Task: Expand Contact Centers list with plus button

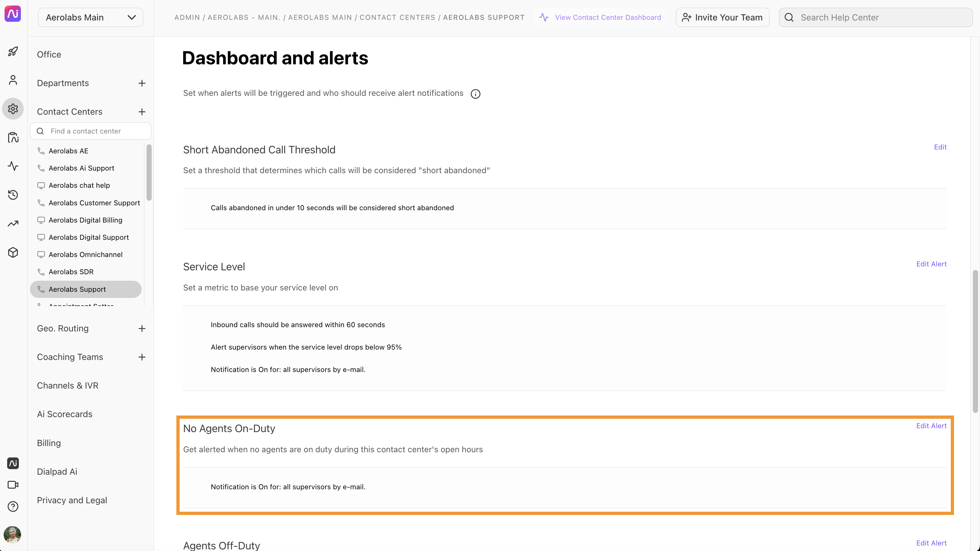Action: click(x=142, y=112)
